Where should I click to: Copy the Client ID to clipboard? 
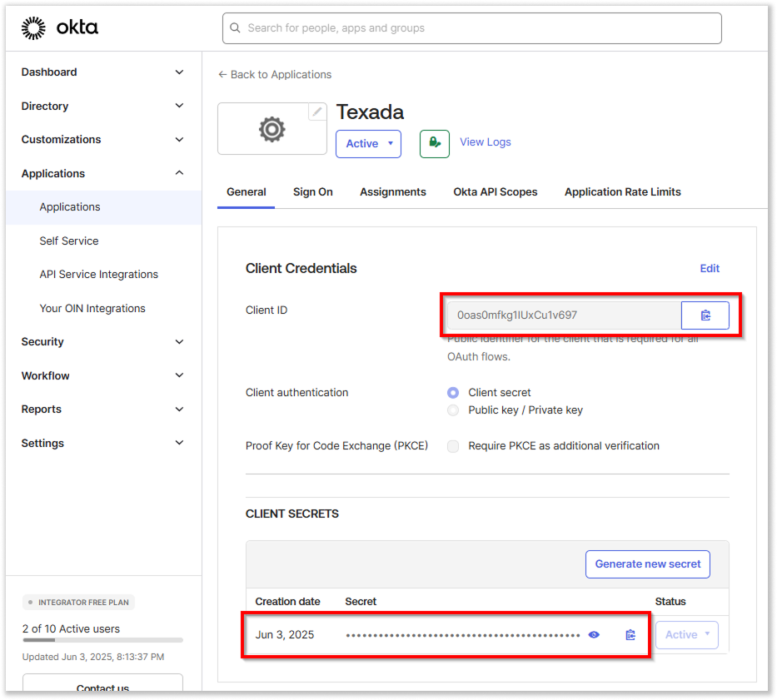coord(705,315)
